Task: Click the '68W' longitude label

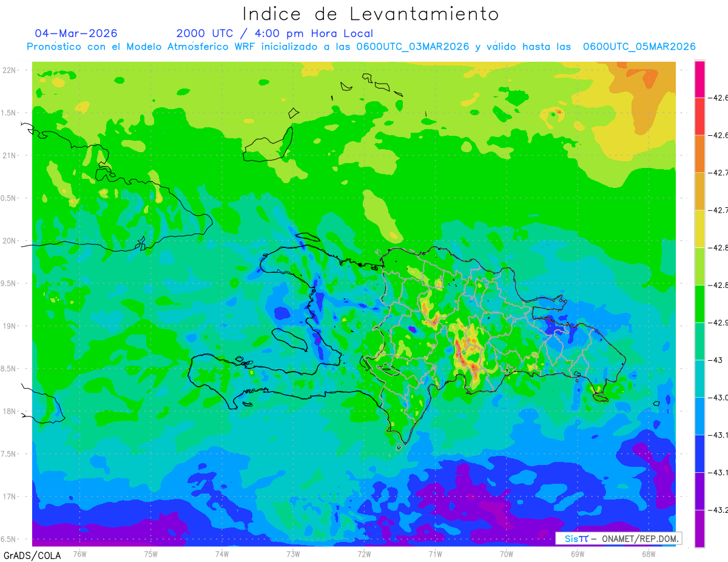Action: [x=648, y=554]
